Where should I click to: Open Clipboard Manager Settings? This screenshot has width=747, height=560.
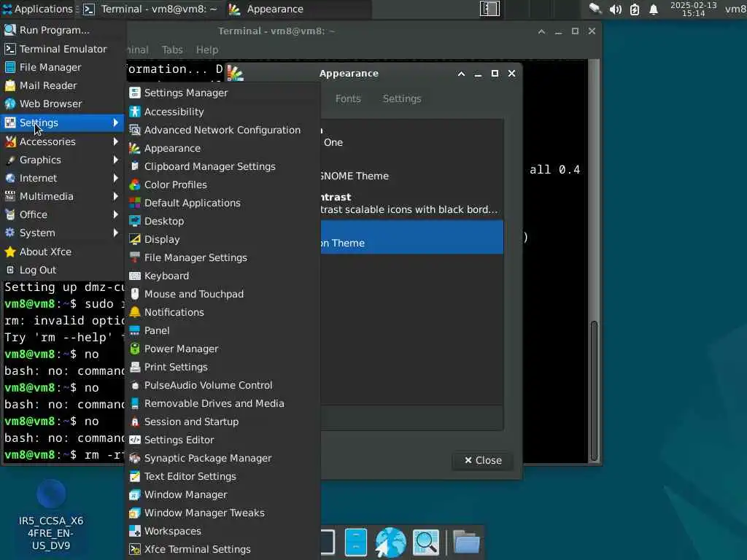222,166
